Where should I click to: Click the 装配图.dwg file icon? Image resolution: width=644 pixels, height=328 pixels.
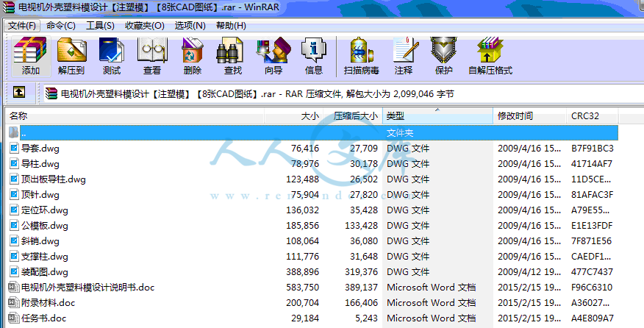(15, 271)
